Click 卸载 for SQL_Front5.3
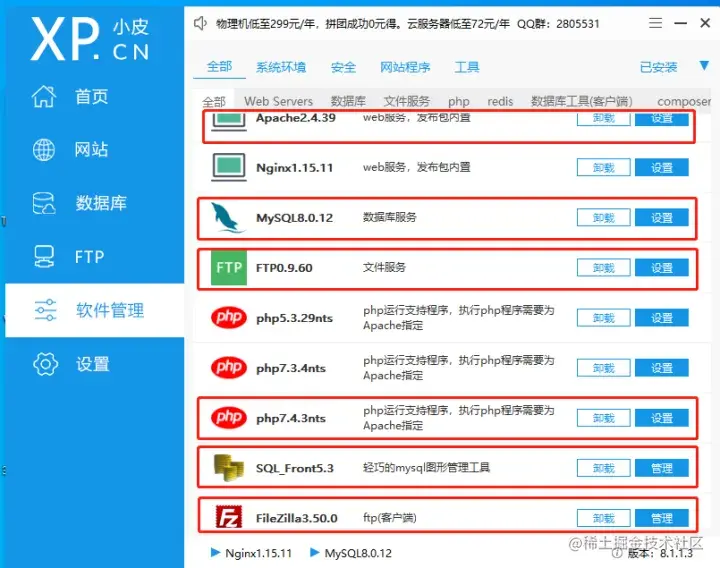The height and width of the screenshot is (568, 720). pos(603,468)
